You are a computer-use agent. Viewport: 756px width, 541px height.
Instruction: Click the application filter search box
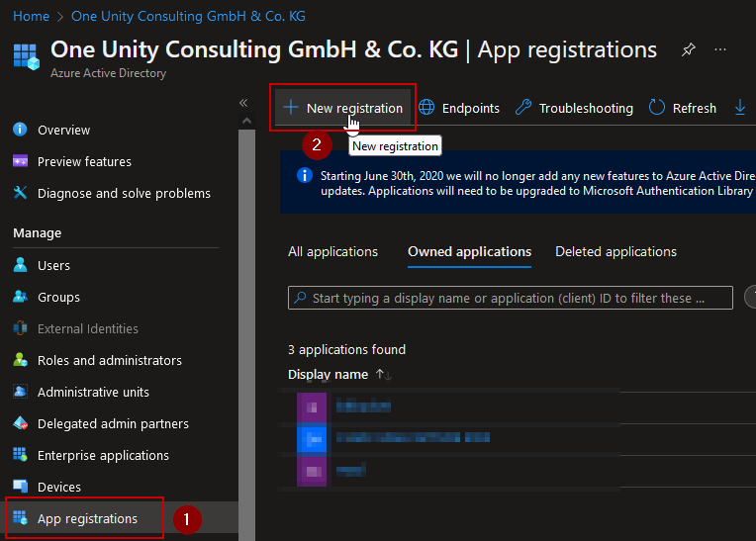[x=511, y=299]
